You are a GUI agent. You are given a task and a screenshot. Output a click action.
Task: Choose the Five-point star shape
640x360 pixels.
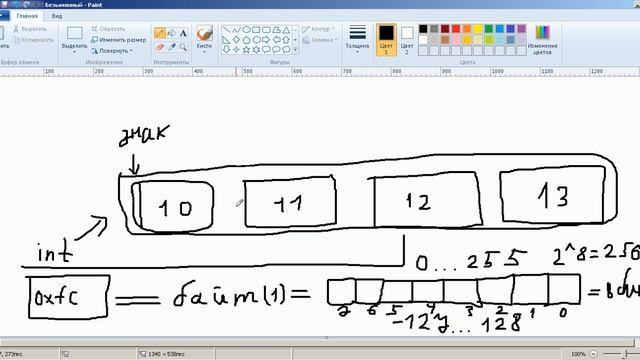[246, 49]
